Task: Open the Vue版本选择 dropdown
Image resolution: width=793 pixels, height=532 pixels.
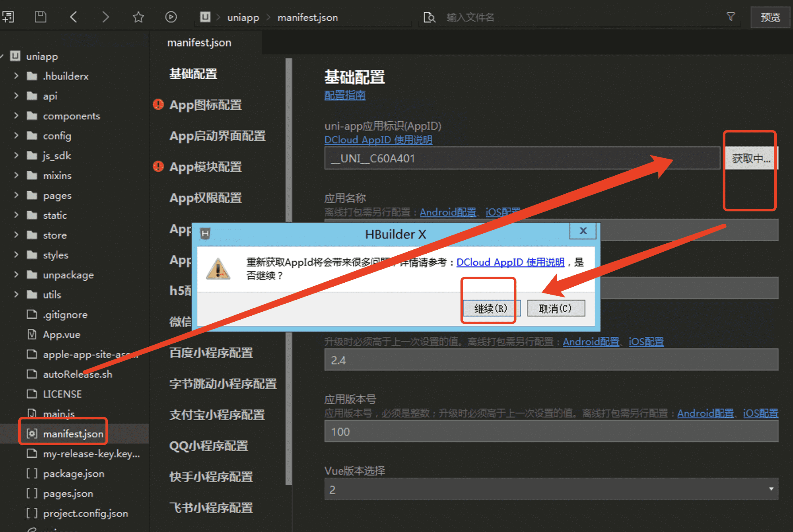Action: 551,489
